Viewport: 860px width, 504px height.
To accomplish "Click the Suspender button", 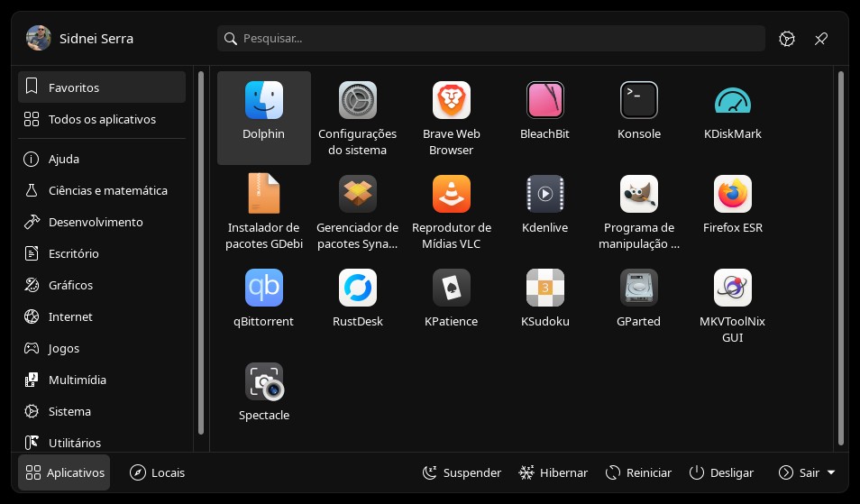I will [x=462, y=472].
